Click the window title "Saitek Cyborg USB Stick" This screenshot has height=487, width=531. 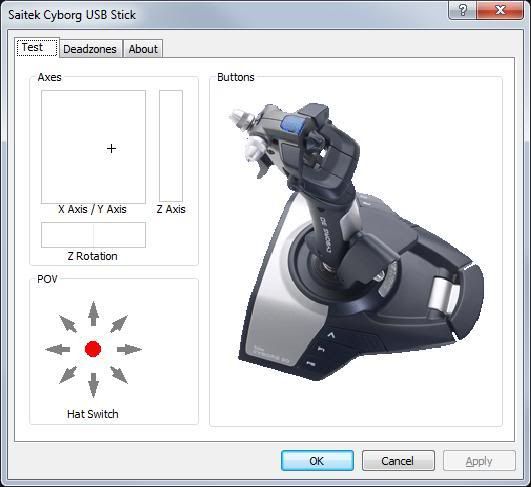click(72, 15)
